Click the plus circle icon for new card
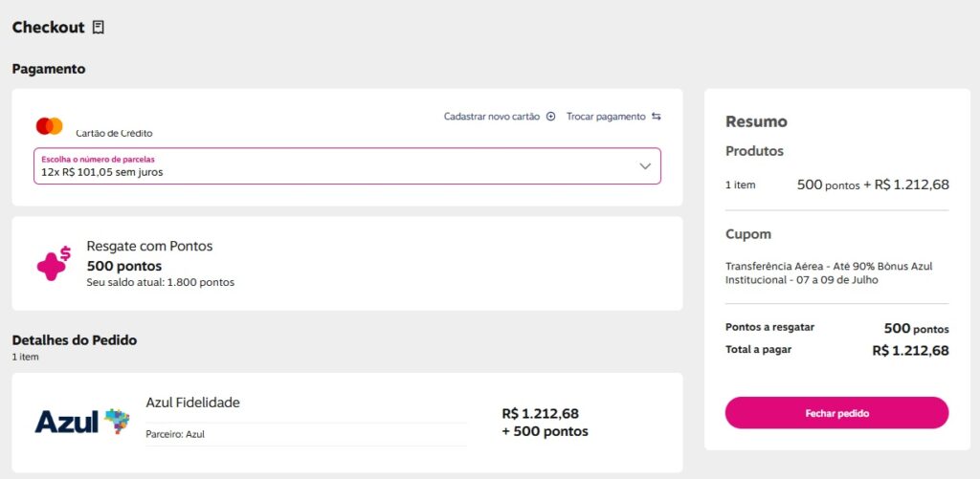 550,117
